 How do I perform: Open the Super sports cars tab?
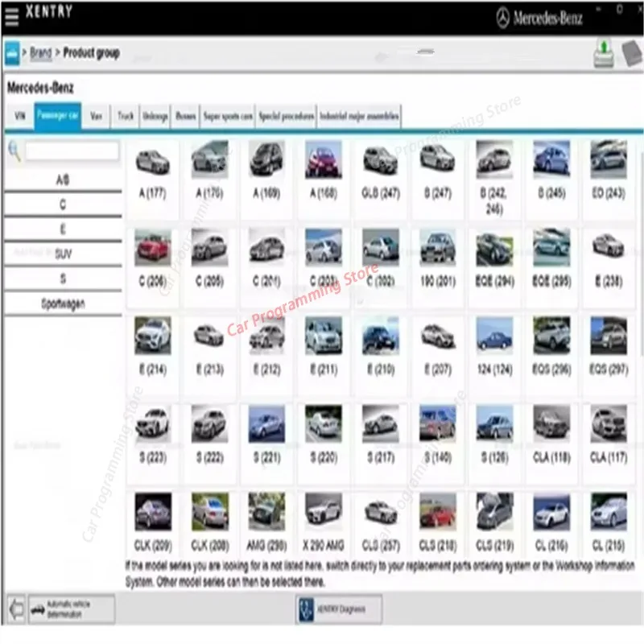pos(228,116)
